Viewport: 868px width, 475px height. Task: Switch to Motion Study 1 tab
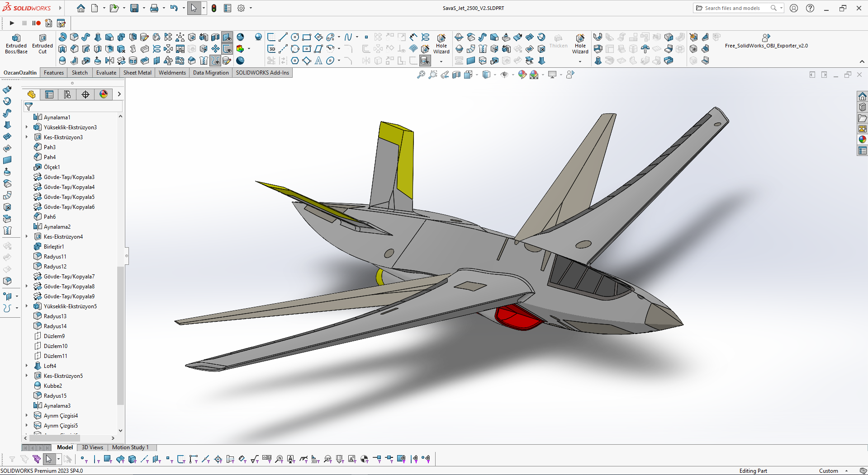pyautogui.click(x=130, y=447)
